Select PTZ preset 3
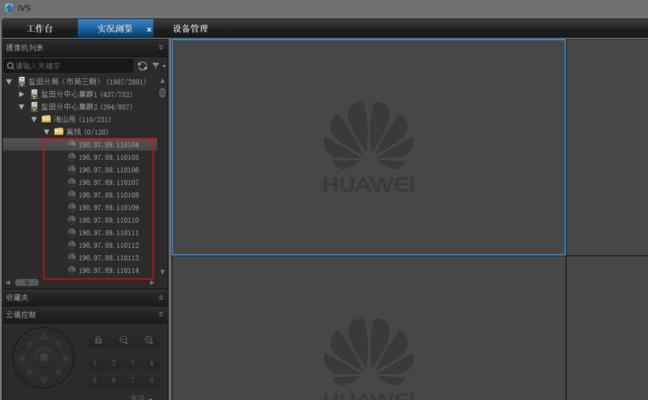Image resolution: width=648 pixels, height=400 pixels. click(x=133, y=363)
